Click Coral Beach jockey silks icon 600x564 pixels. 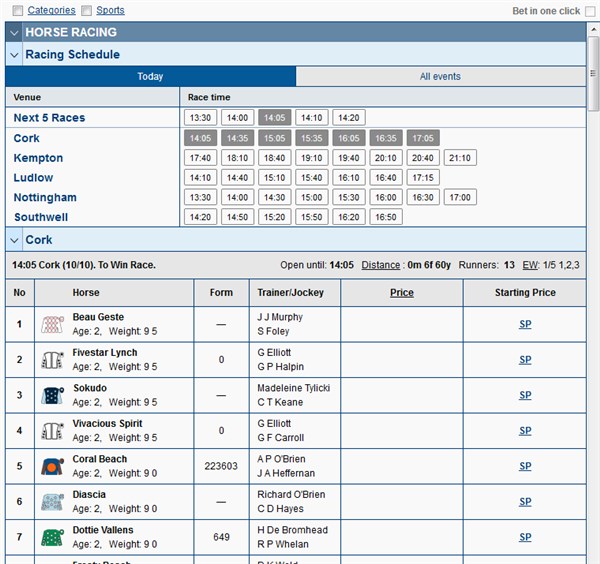pyautogui.click(x=52, y=466)
